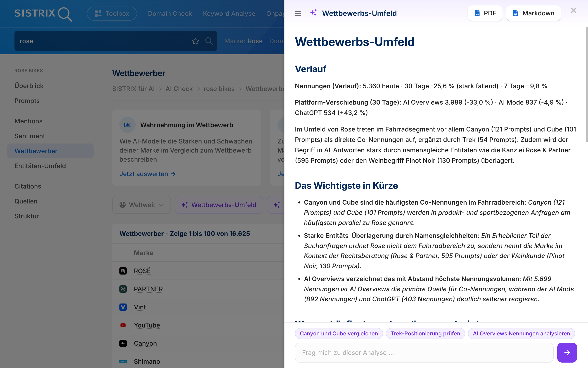Image resolution: width=588 pixels, height=368 pixels.
Task: Click the ROSÉ brand icon
Action: (123, 271)
